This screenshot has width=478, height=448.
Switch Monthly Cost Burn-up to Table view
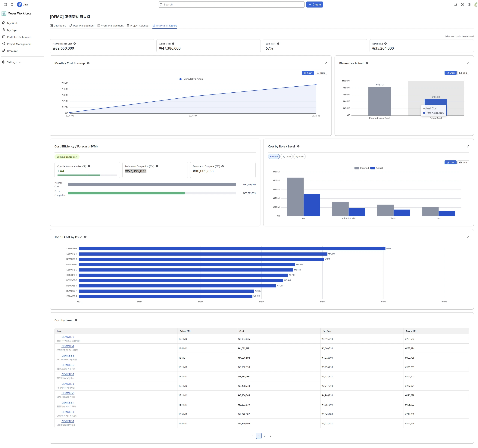pyautogui.click(x=321, y=73)
